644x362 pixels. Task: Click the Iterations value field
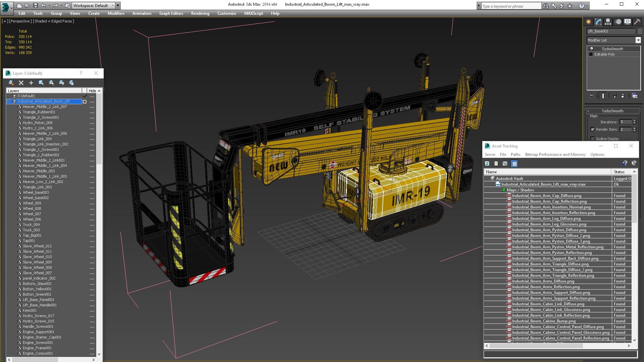[626, 122]
